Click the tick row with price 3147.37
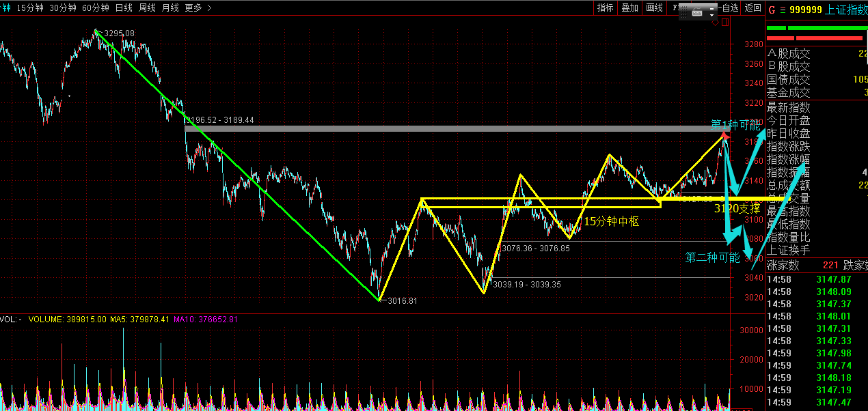The height and width of the screenshot is (411, 868). tap(817, 304)
